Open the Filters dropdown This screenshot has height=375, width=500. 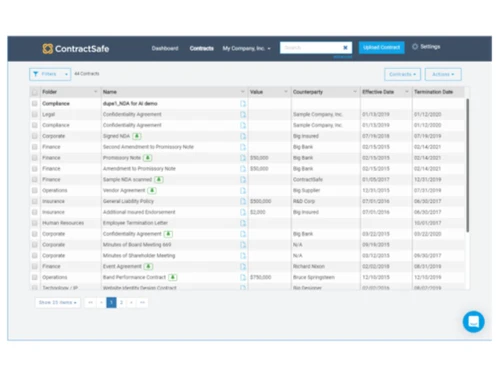50,74
